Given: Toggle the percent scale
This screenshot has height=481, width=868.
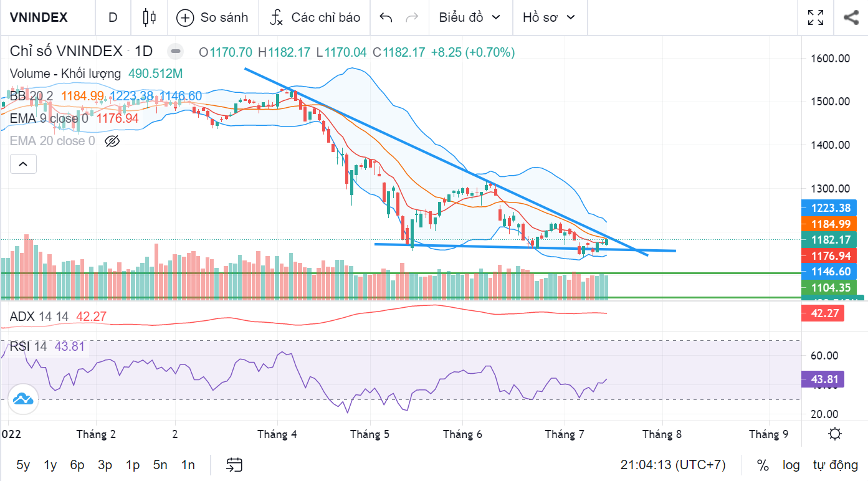Looking at the screenshot, I should point(763,465).
